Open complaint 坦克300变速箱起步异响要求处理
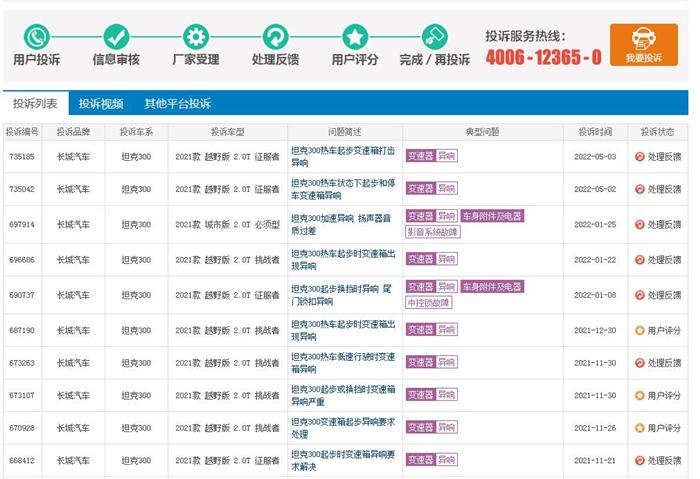 343,428
